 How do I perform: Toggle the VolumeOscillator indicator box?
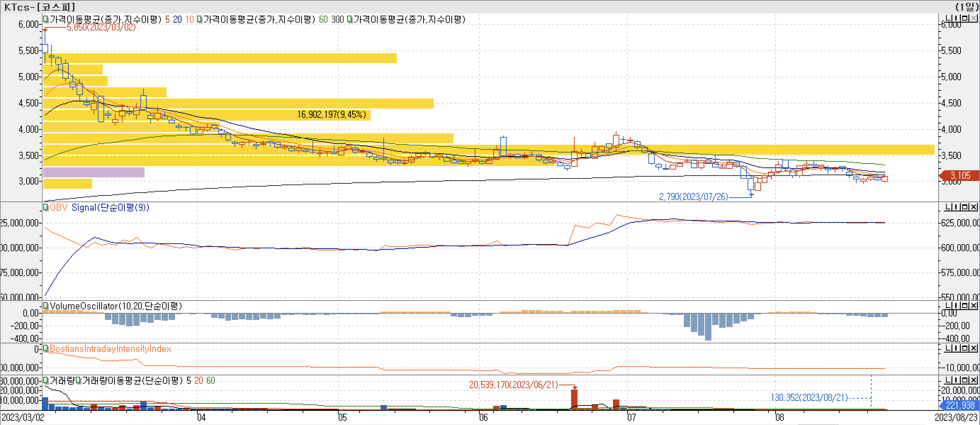(46, 306)
